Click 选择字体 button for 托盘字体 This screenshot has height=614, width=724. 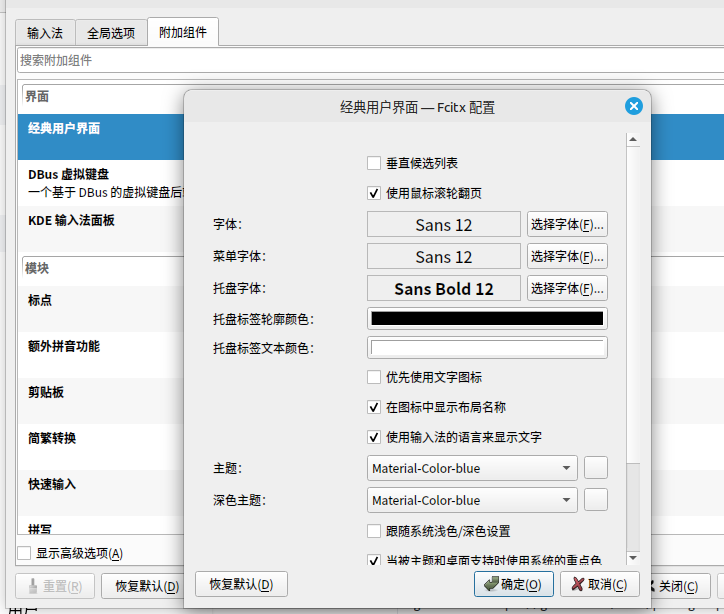click(x=567, y=289)
